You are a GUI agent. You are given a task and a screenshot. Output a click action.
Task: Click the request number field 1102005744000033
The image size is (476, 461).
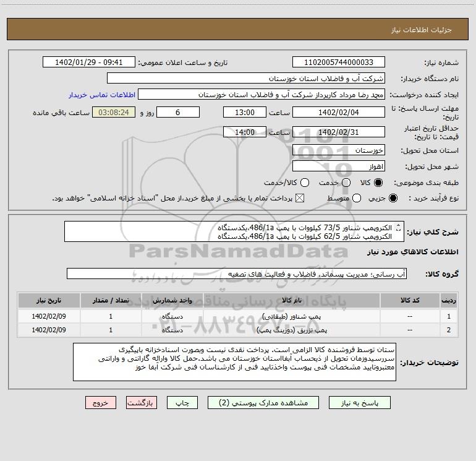[x=339, y=62]
